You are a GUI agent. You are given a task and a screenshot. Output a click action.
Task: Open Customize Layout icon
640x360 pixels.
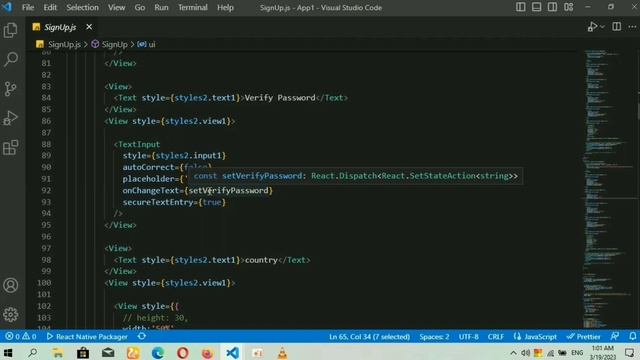569,7
